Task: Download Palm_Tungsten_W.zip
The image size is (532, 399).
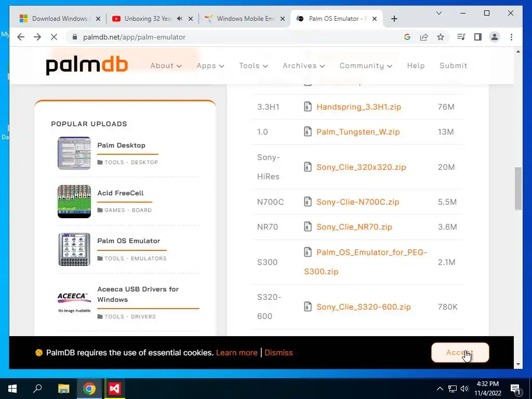Action: [358, 131]
